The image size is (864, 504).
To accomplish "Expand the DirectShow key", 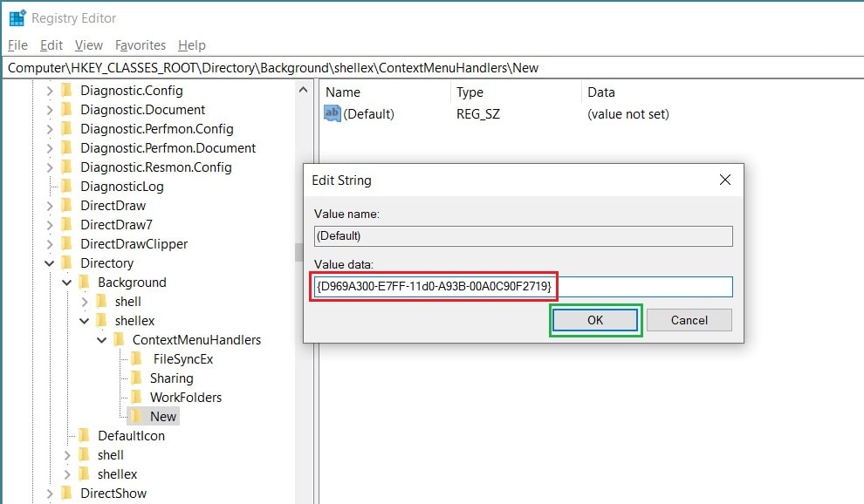I will click(50, 494).
